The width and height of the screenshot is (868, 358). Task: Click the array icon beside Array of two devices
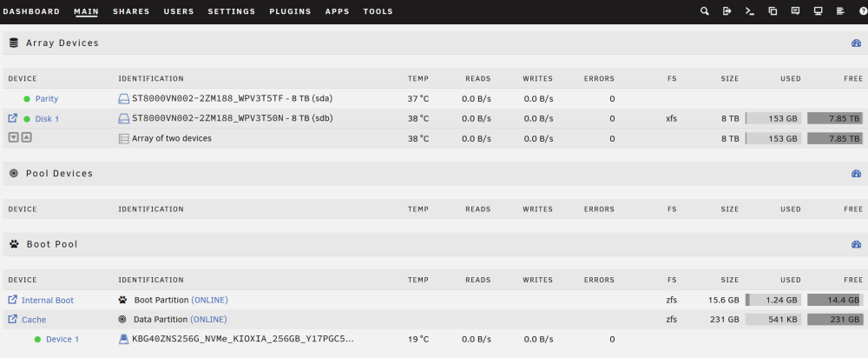pyautogui.click(x=123, y=138)
